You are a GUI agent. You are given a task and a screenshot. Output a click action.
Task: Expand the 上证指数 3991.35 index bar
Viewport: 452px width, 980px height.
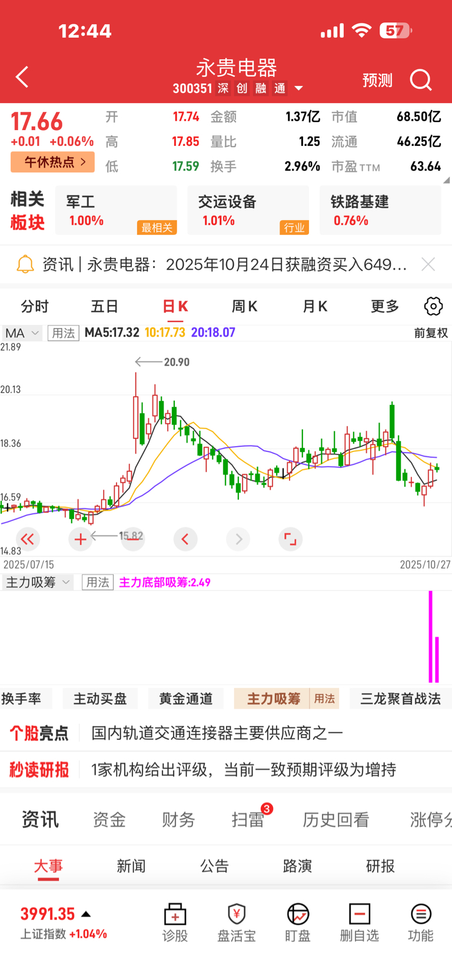(64, 923)
